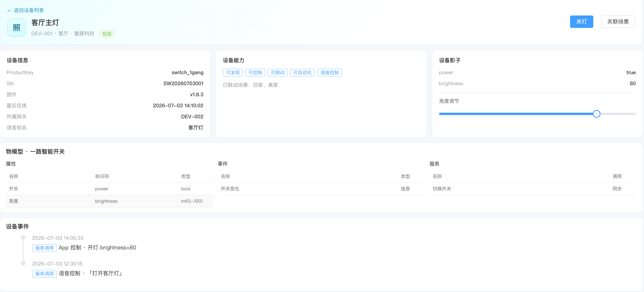Select the 切换开关 service row
Image resolution: width=644 pixels, height=292 pixels.
click(533, 189)
